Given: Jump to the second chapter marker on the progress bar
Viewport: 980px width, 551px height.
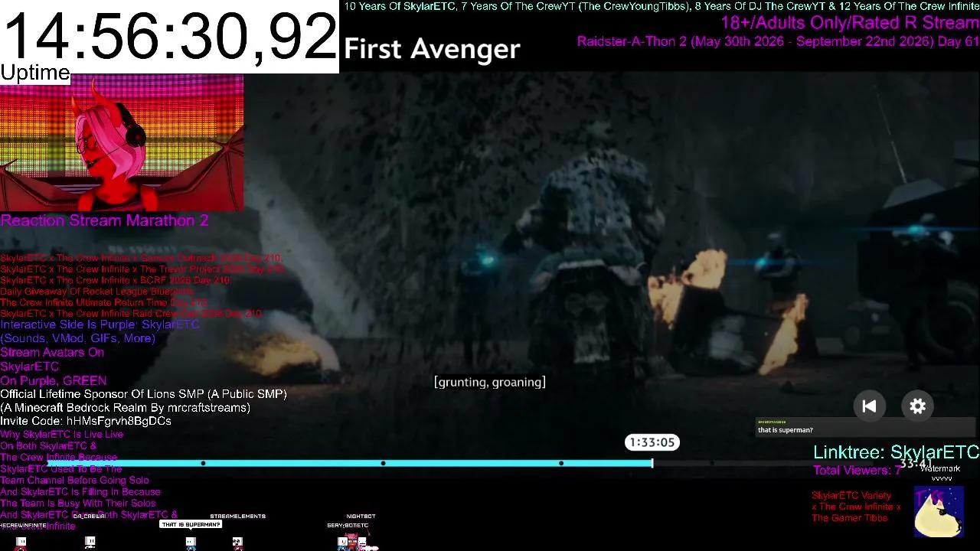Looking at the screenshot, I should click(383, 463).
